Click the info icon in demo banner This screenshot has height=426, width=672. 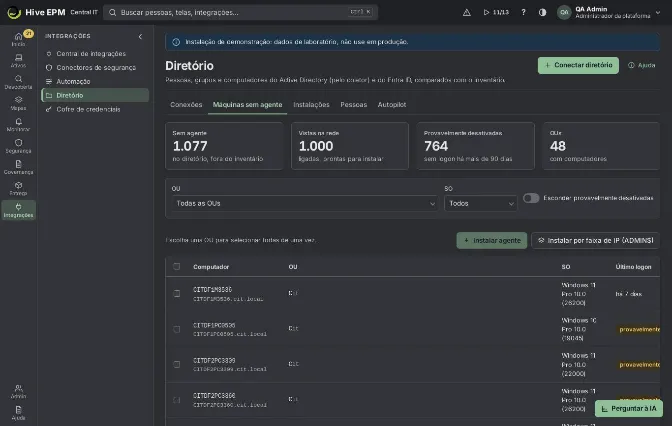tap(176, 42)
